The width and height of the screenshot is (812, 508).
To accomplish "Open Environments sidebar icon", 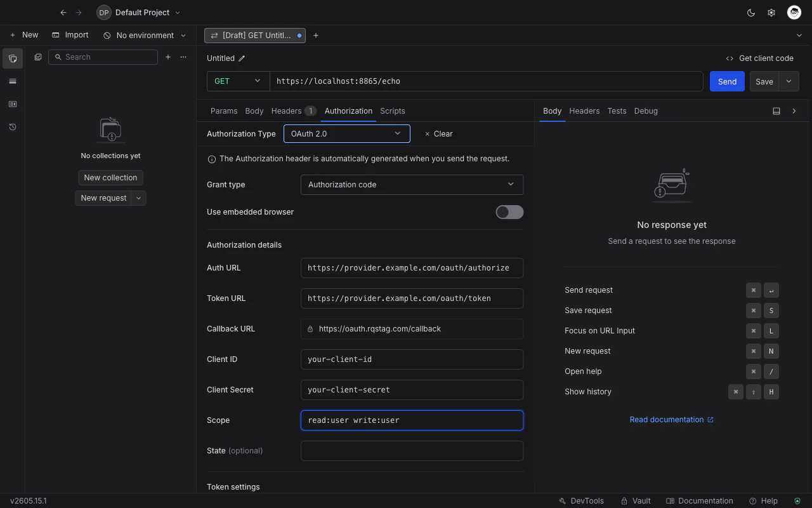I will pyautogui.click(x=13, y=81).
